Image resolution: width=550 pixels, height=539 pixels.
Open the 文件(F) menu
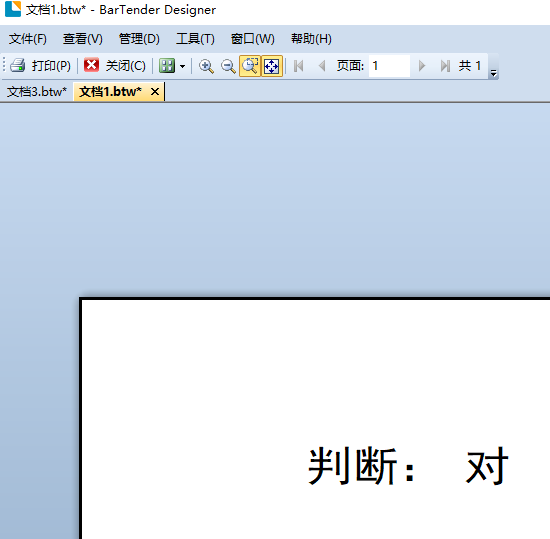click(28, 39)
